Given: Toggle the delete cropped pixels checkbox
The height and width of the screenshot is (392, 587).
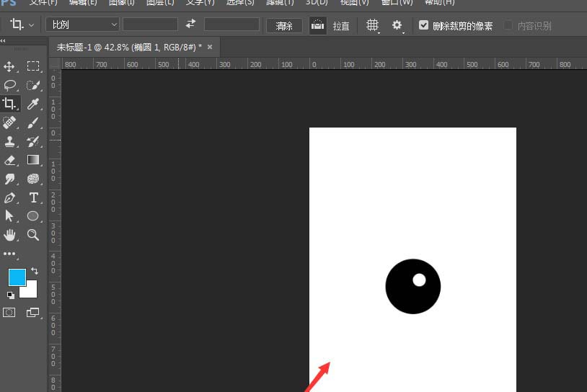Looking at the screenshot, I should pyautogui.click(x=424, y=25).
